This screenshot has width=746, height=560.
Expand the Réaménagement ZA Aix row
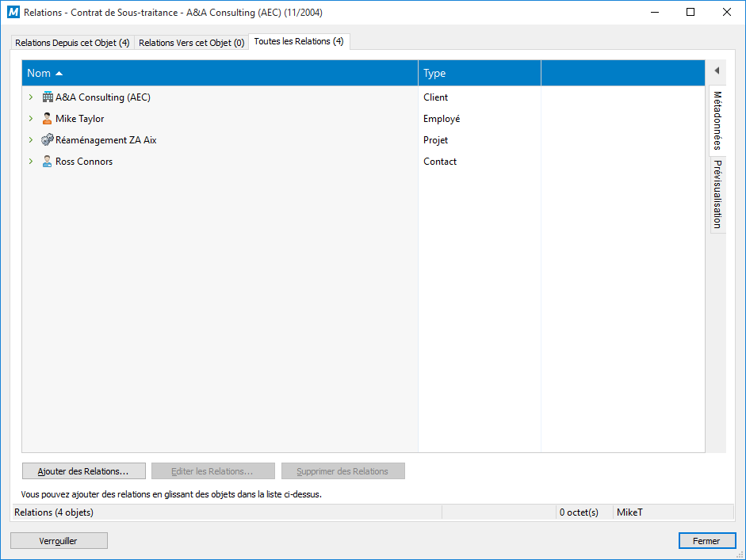pyautogui.click(x=31, y=140)
